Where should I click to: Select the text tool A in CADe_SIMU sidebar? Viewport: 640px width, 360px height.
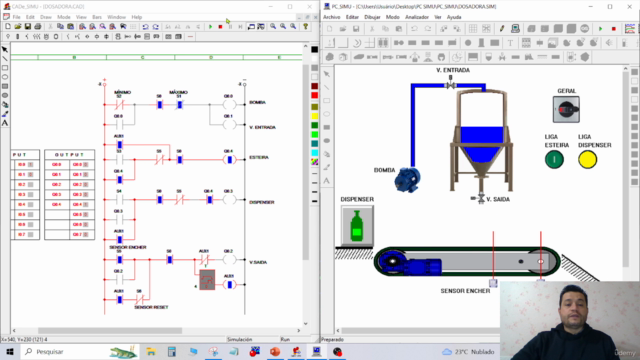[x=5, y=122]
